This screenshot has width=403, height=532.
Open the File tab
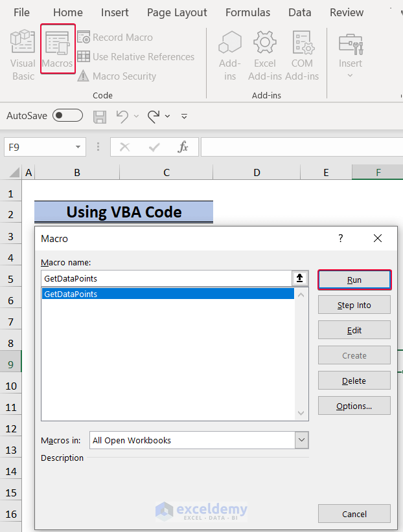(21, 12)
